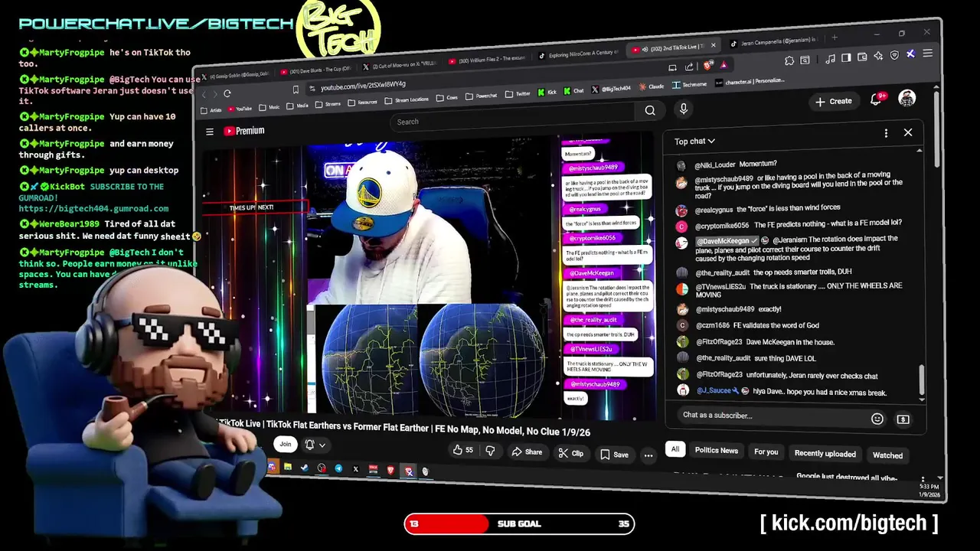Select the Recently uploaded chip
980x551 pixels.
825,453
